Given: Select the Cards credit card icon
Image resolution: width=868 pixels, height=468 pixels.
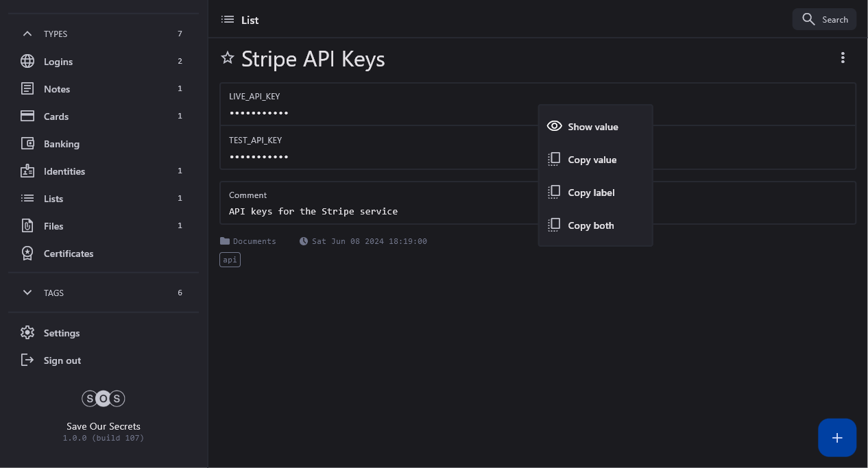Looking at the screenshot, I should point(27,116).
